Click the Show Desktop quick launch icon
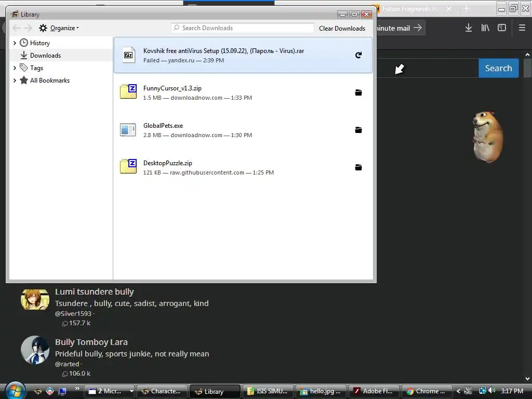The image size is (532, 399). pos(62,391)
